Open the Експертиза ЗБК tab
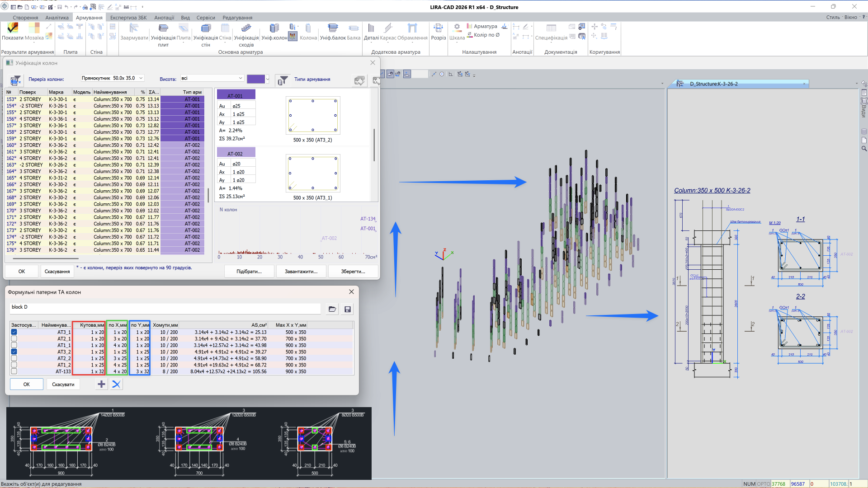The height and width of the screenshot is (488, 868). pyautogui.click(x=128, y=18)
